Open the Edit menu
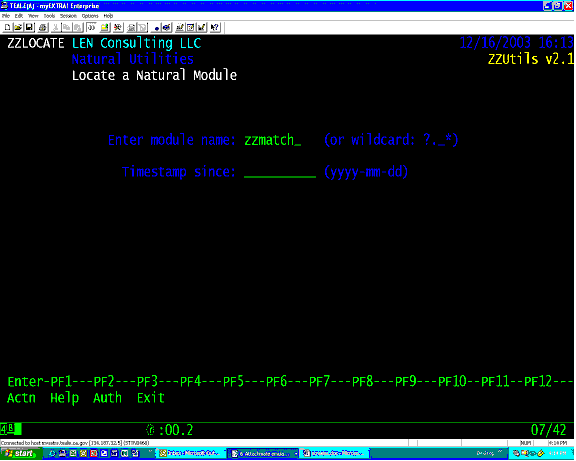Screen dimensions: 576x461 [x=19, y=16]
